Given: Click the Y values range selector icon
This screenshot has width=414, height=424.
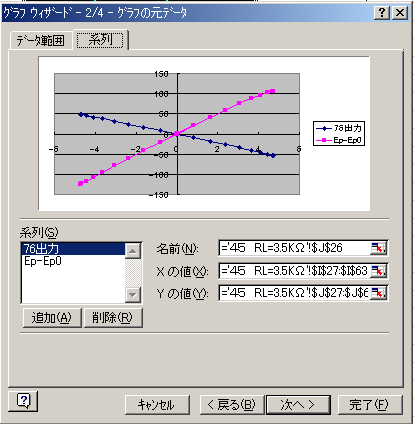Looking at the screenshot, I should pos(378,293).
